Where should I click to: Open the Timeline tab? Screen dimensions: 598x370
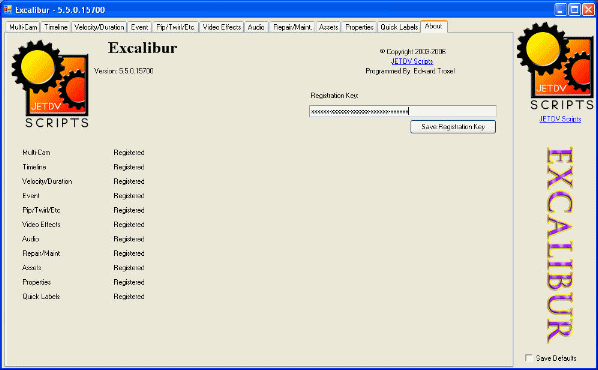point(56,27)
